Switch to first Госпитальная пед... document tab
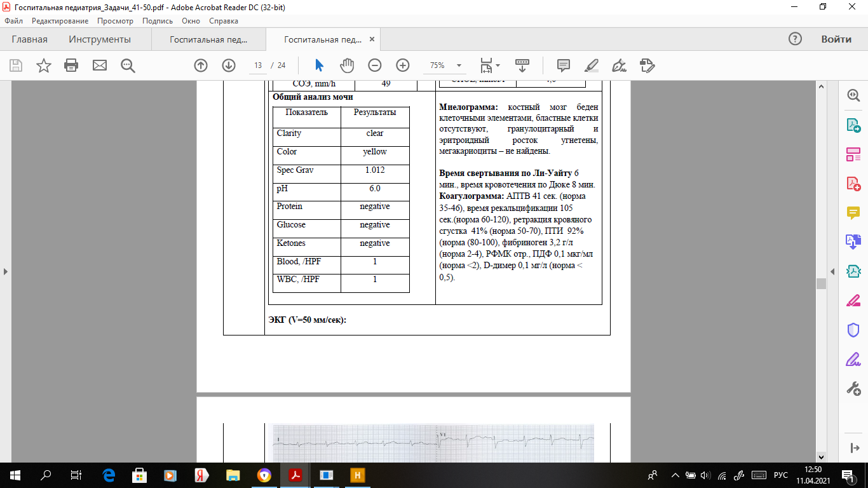 coord(208,39)
